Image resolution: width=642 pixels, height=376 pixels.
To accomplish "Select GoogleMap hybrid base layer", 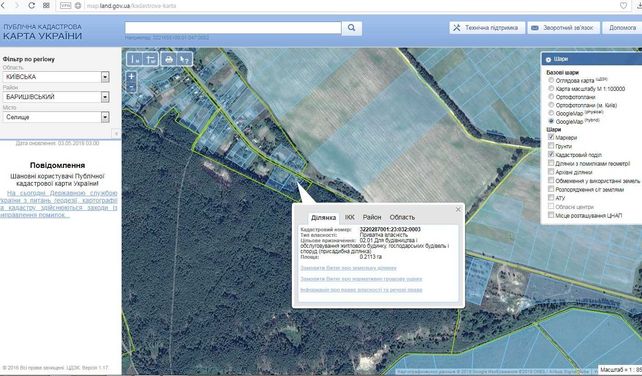I will [551, 121].
